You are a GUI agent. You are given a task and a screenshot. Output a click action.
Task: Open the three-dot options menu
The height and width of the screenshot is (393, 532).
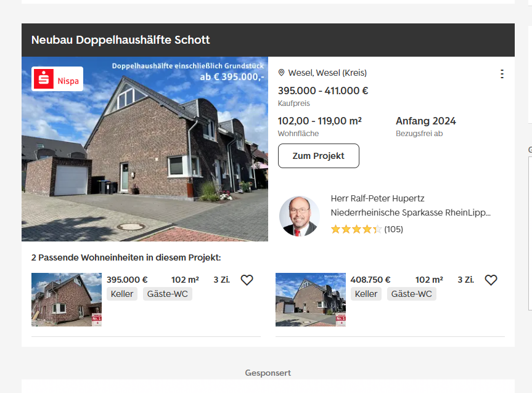tap(502, 74)
